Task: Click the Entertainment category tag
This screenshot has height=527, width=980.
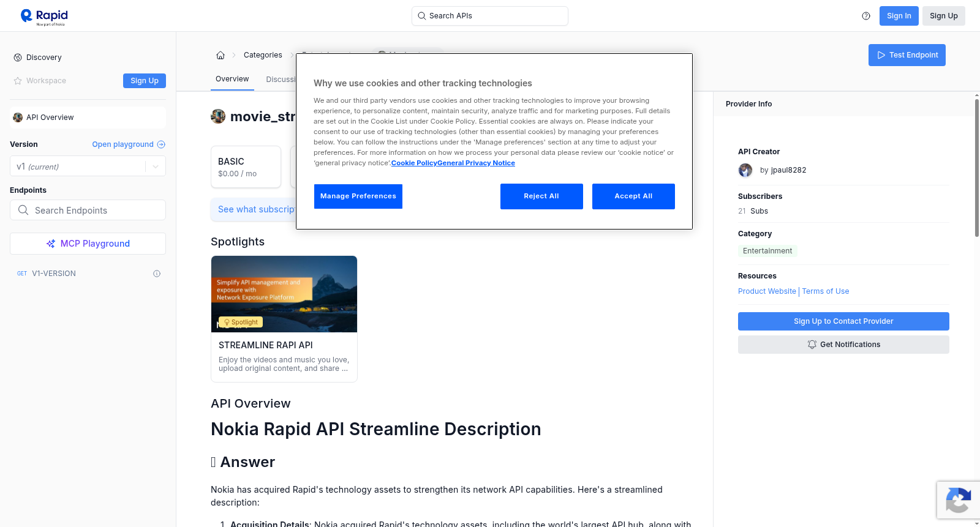Action: point(767,251)
